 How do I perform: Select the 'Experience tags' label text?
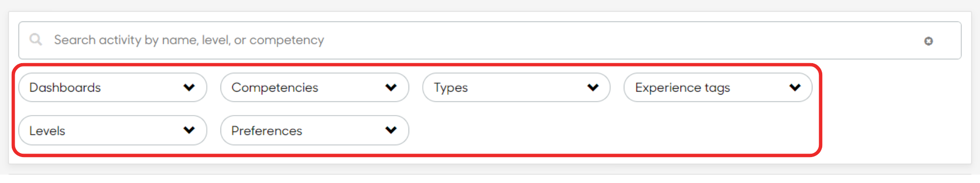coord(683,88)
